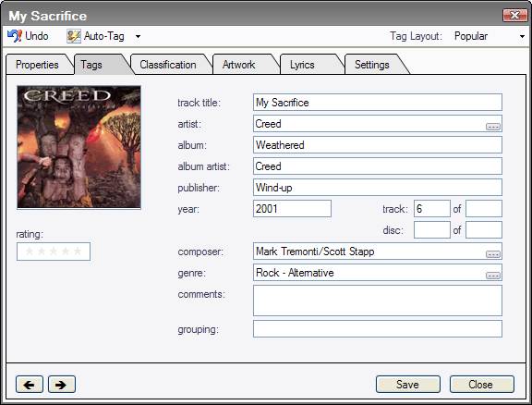Set rating using the star bar
532x405 pixels.
click(x=54, y=252)
